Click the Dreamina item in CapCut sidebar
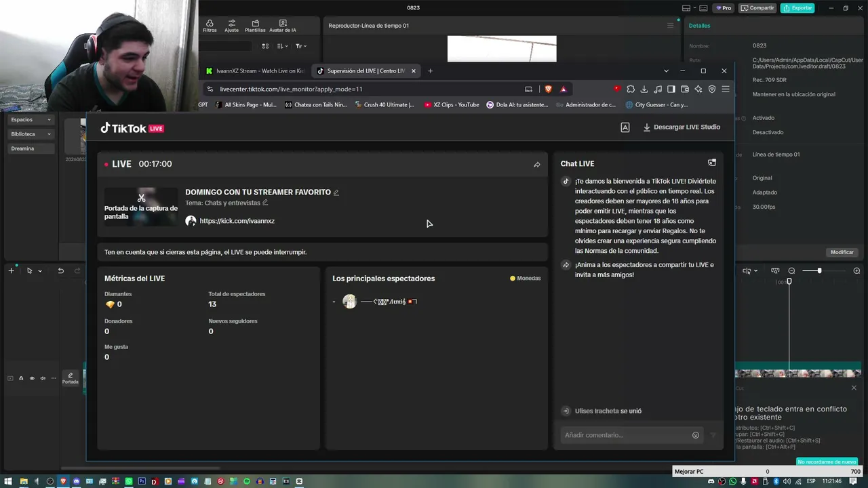The height and width of the screenshot is (488, 868). pyautogui.click(x=31, y=148)
